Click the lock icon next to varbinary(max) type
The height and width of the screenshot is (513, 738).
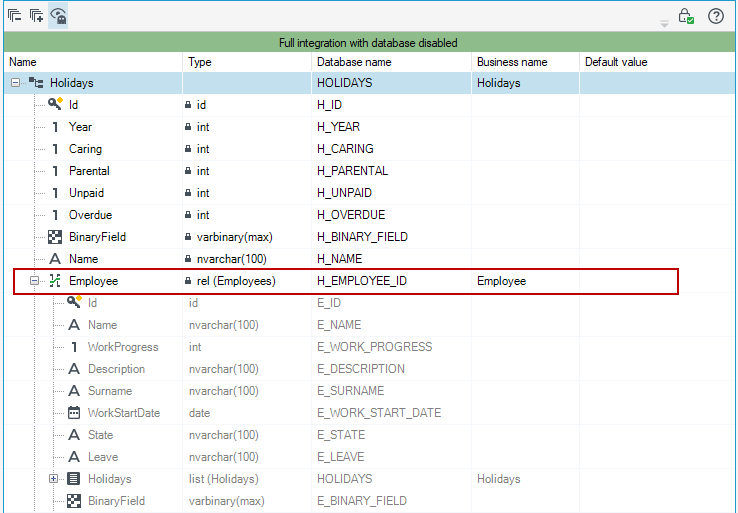[x=188, y=237]
